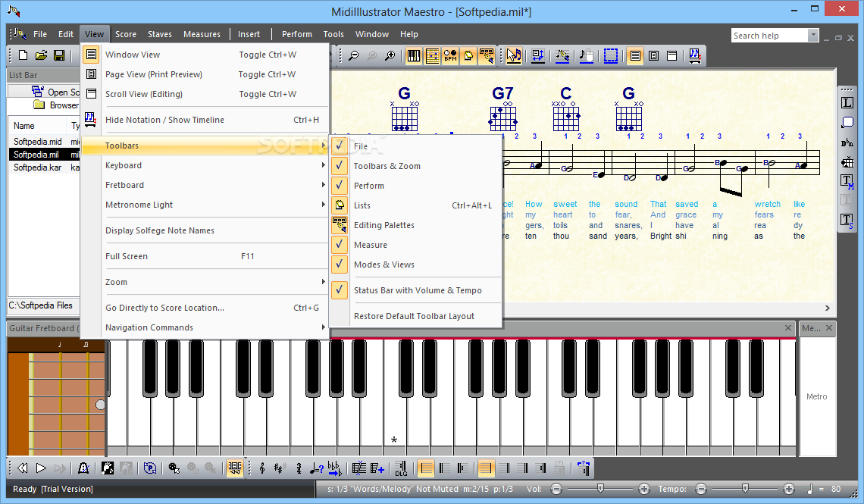The image size is (864, 504).
Task: Toggle the piano keyboard toolbar icon
Action: [x=414, y=55]
